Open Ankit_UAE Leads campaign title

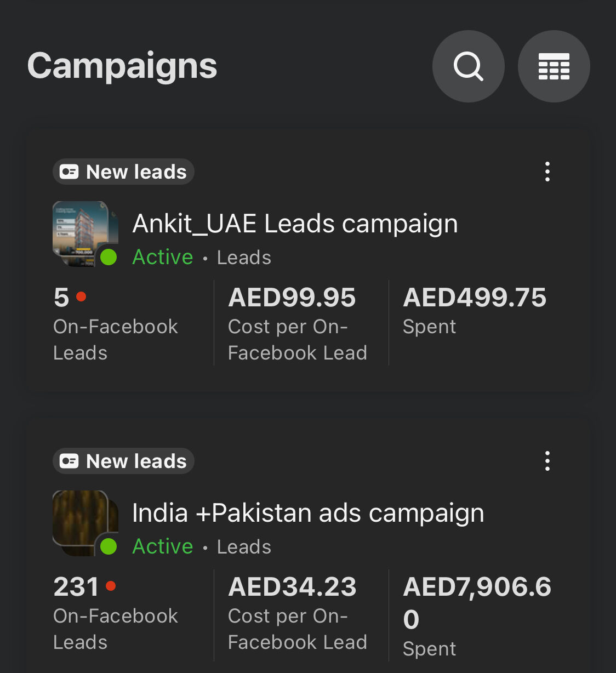295,224
